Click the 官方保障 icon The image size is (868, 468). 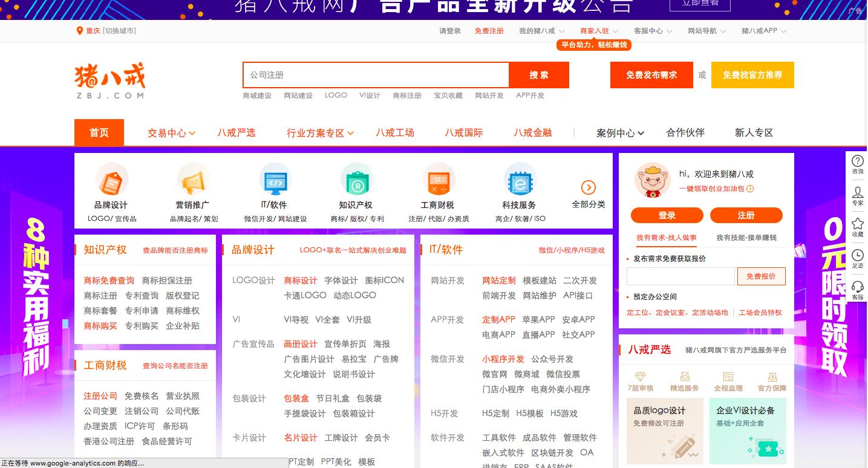pyautogui.click(x=772, y=377)
